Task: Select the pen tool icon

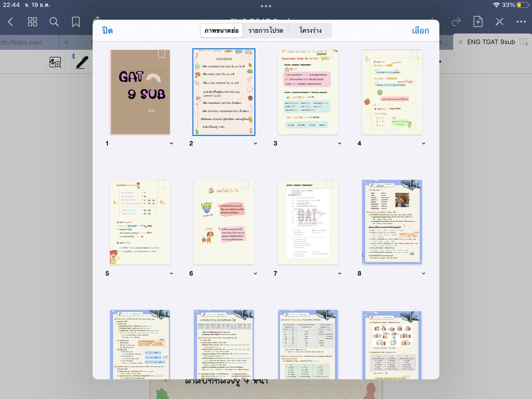Action: [x=82, y=62]
